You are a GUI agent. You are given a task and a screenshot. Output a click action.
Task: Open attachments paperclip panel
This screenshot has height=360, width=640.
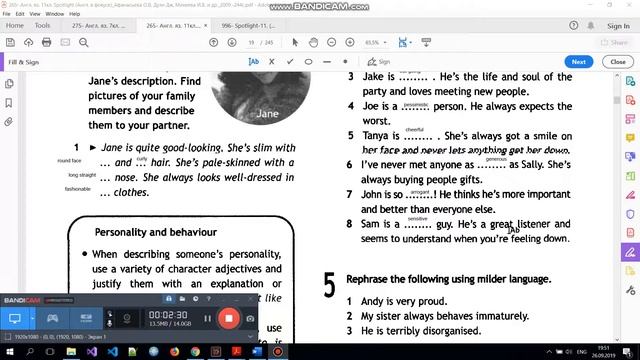9,122
